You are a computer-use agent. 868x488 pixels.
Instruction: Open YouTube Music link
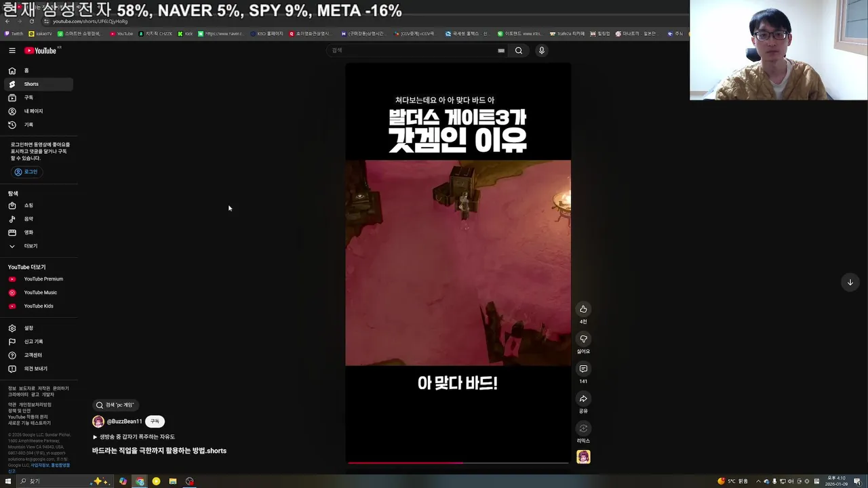coord(39,293)
